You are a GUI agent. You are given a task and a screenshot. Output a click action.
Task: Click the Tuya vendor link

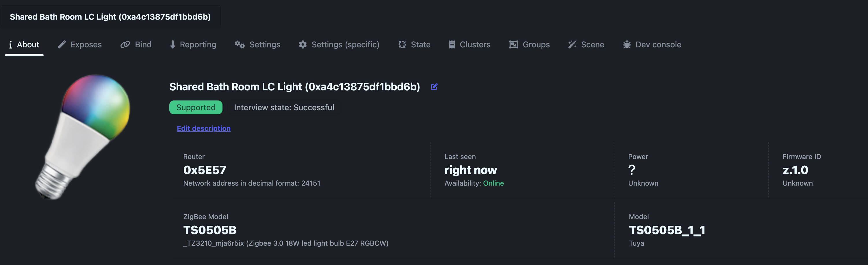point(636,243)
